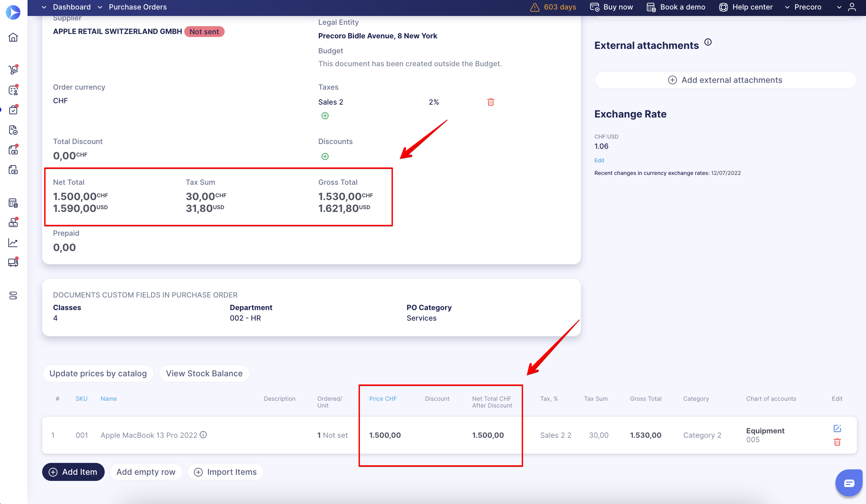This screenshot has height=504, width=866.
Task: Click the 0,00 Prepaid value
Action: tap(64, 247)
